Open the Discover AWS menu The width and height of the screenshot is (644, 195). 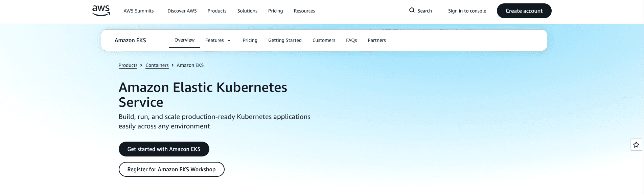tap(182, 11)
